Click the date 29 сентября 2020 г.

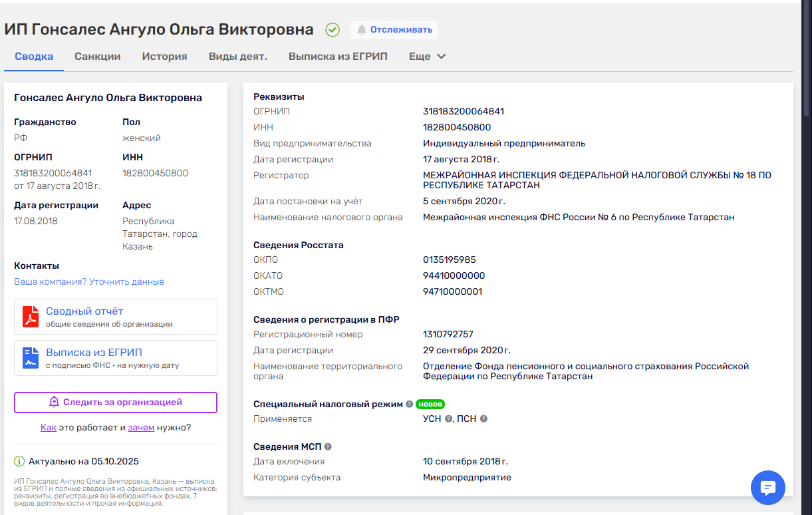467,351
